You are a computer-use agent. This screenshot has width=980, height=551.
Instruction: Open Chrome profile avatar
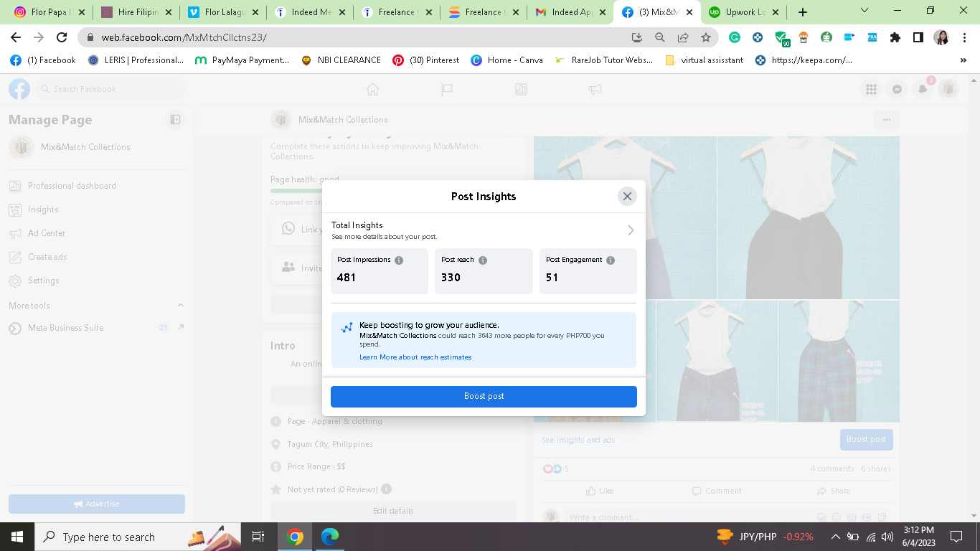pos(941,37)
